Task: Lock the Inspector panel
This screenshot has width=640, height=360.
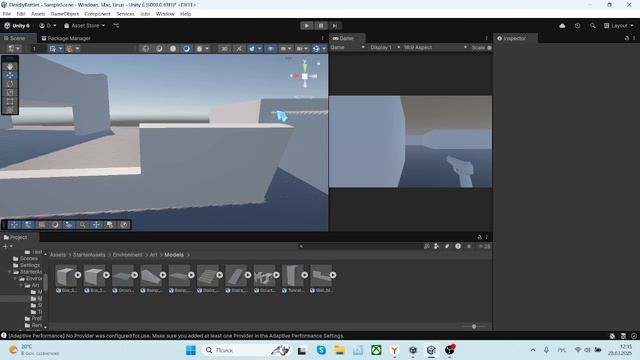Action: coord(627,38)
